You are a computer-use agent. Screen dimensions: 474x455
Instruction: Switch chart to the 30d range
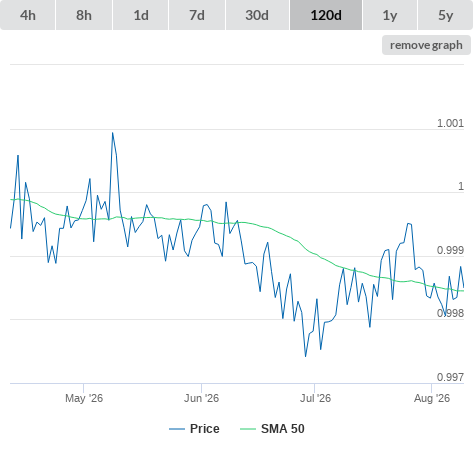[257, 15]
